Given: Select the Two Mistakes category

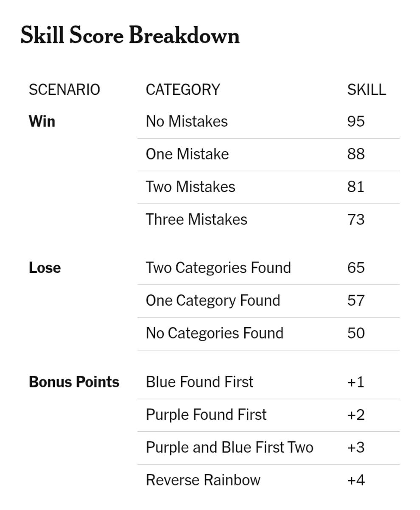Looking at the screenshot, I should pyautogui.click(x=190, y=187).
